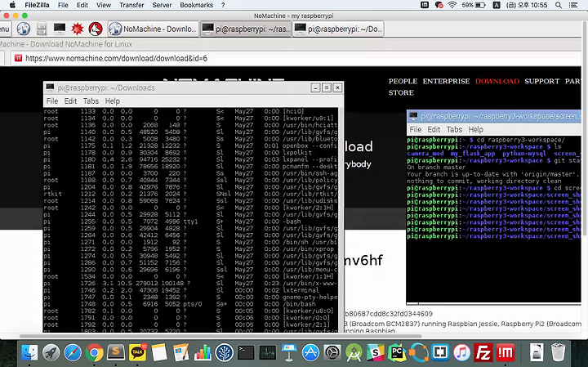Open Help menu in ~/Downloads terminal
Screen dimensions: 588x367
112,101
